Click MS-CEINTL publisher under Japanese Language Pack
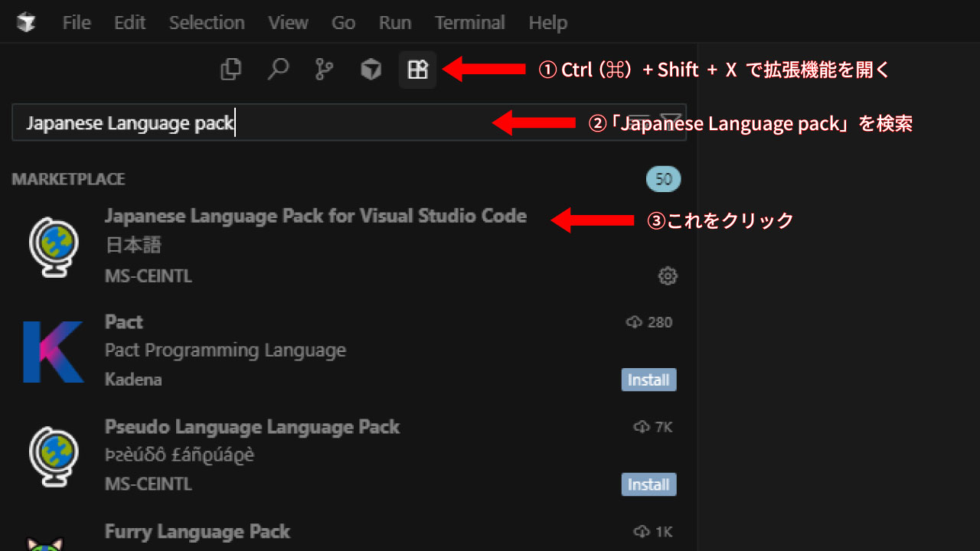Image resolution: width=980 pixels, height=551 pixels. click(149, 276)
